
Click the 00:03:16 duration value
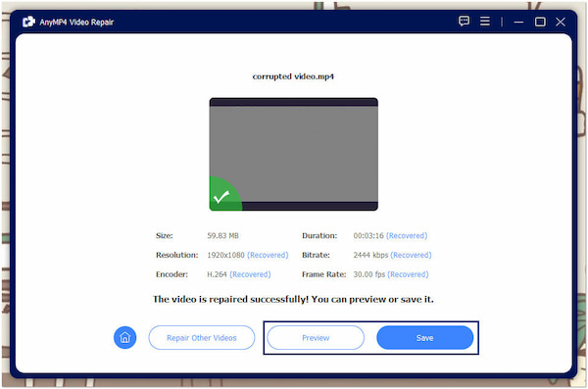(368, 236)
